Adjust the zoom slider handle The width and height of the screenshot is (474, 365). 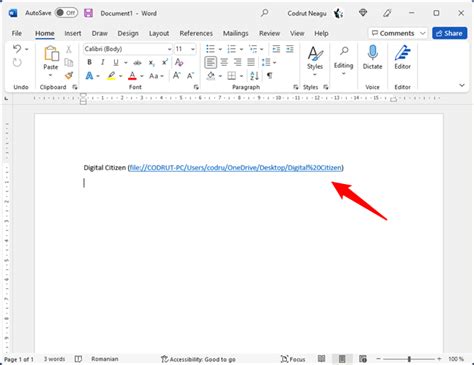coord(409,359)
